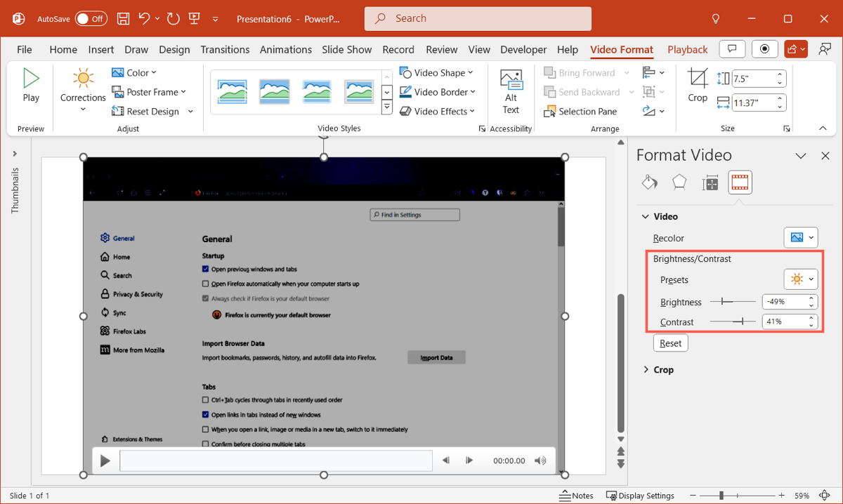This screenshot has width=843, height=504.
Task: Click the video width field 11.37"
Action: click(x=753, y=102)
